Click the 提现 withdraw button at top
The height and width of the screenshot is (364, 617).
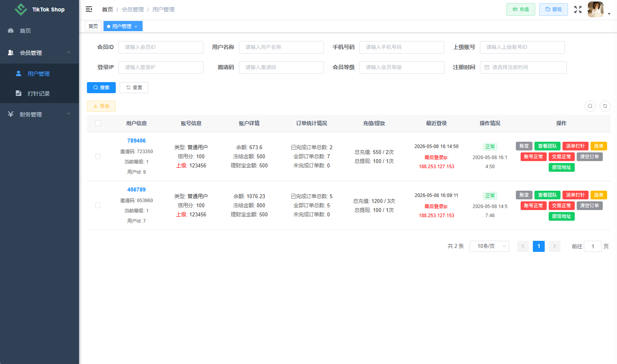(553, 9)
